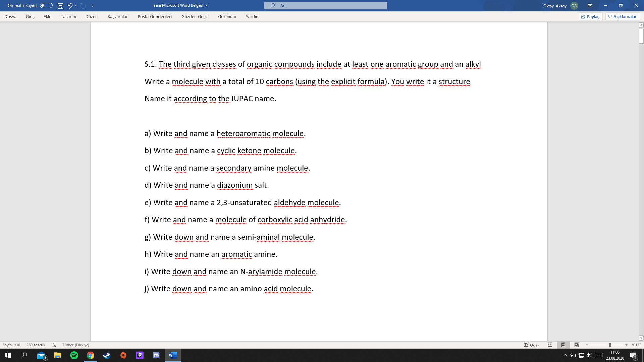Image resolution: width=644 pixels, height=362 pixels.
Task: Click the zoom in plus button
Action: pos(626,345)
